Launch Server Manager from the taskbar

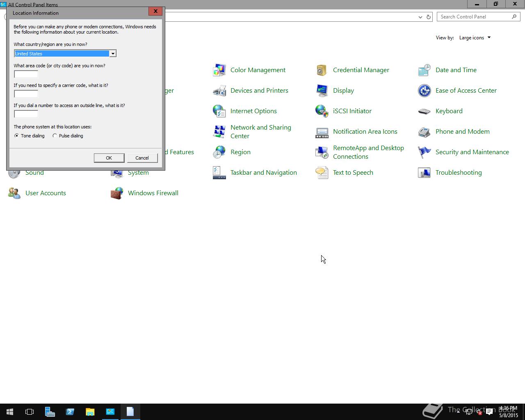50,412
